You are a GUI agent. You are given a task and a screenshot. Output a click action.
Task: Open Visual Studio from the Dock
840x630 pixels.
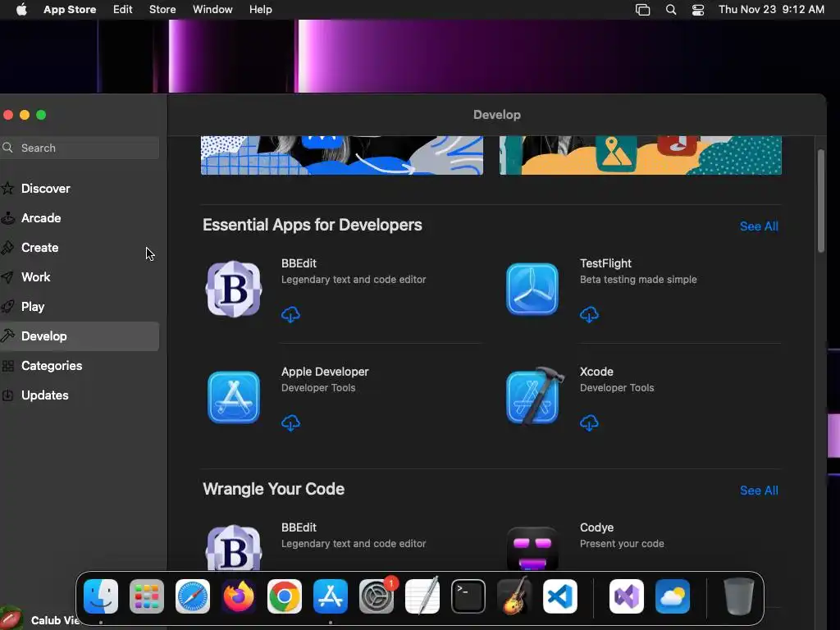tap(627, 596)
